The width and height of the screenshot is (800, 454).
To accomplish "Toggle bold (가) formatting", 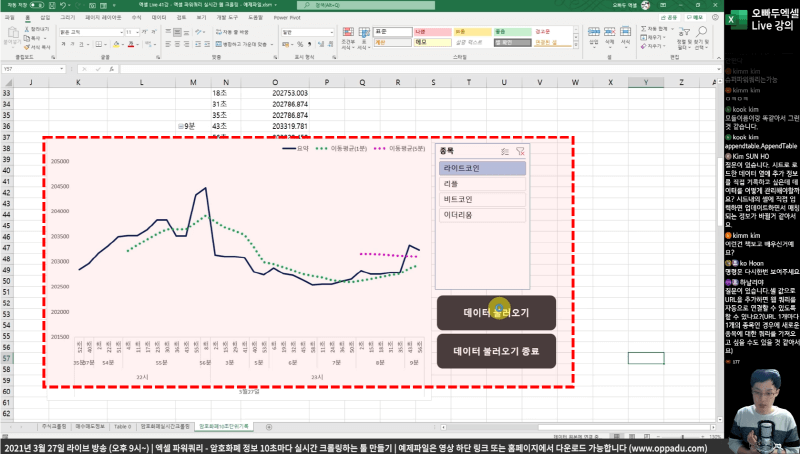I will point(63,44).
